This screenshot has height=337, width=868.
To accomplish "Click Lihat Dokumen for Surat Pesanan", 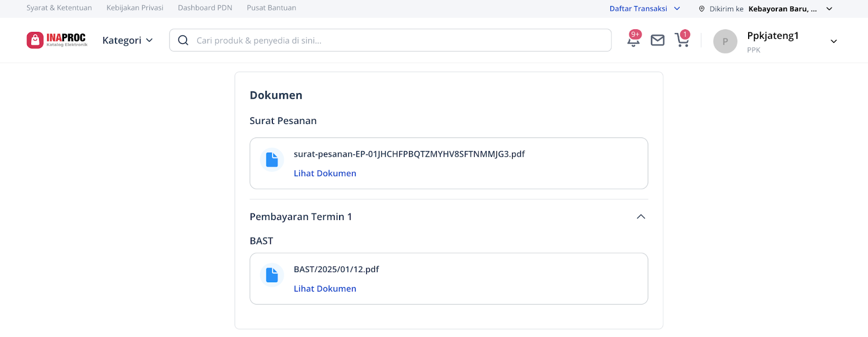I will pyautogui.click(x=325, y=173).
